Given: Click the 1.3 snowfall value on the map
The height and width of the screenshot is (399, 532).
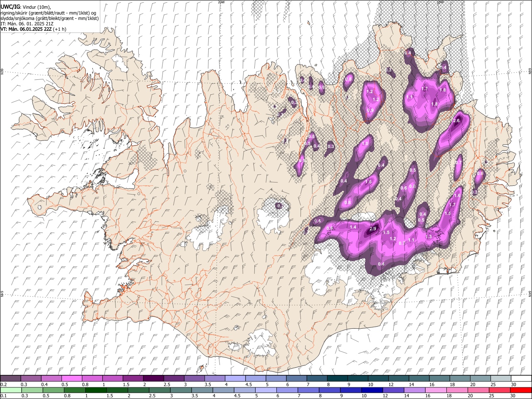Looking at the screenshot, I should [429, 236].
